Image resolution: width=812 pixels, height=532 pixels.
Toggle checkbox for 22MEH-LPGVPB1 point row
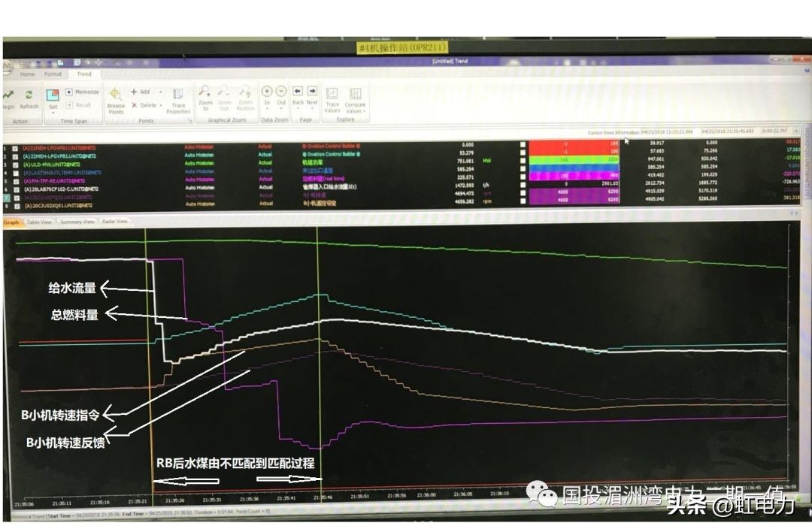[15, 156]
